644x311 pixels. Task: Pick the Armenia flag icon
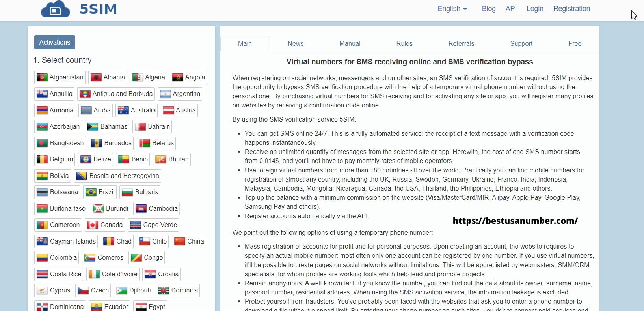pos(42,111)
